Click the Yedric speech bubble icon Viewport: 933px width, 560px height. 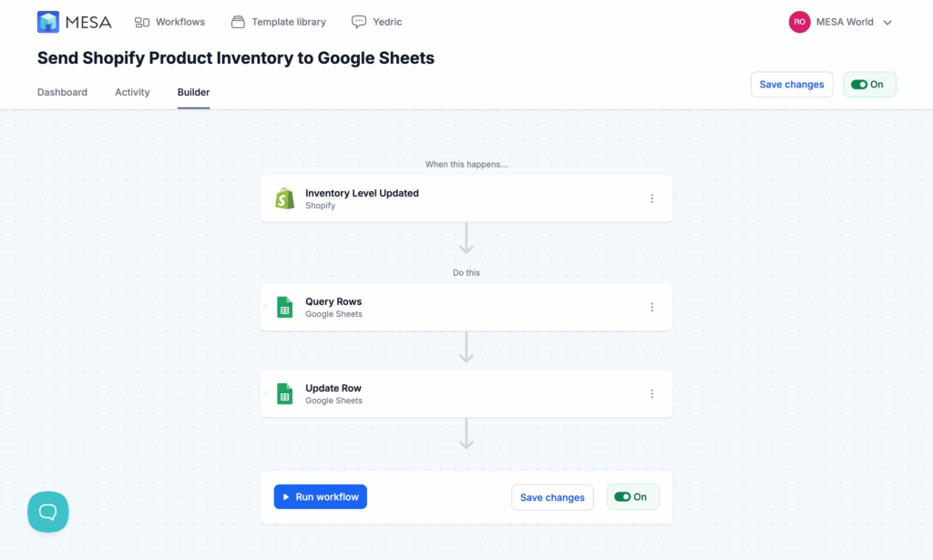[359, 22]
